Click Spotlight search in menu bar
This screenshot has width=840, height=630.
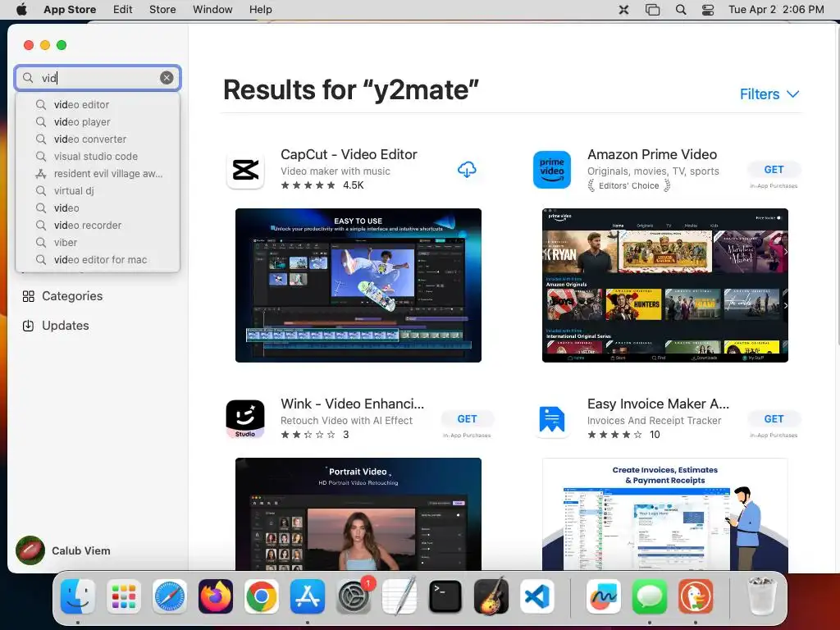pos(680,10)
